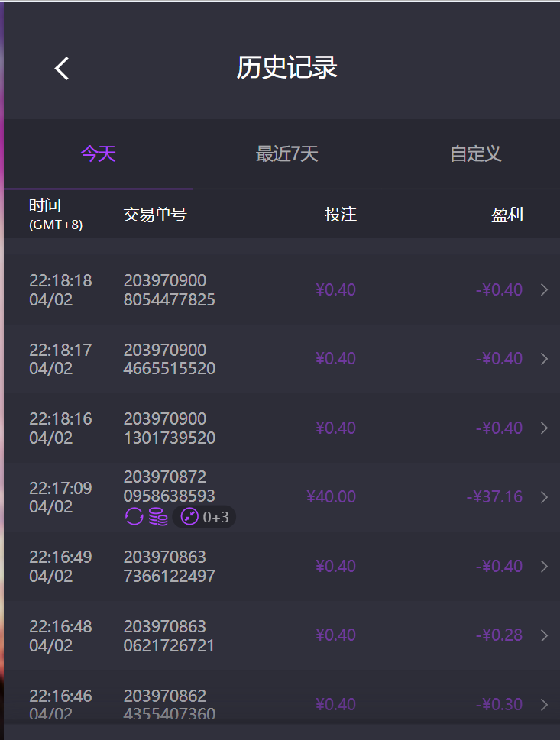Switch to the 今天 tab
Image resolution: width=560 pixels, height=740 pixels.
(x=99, y=154)
